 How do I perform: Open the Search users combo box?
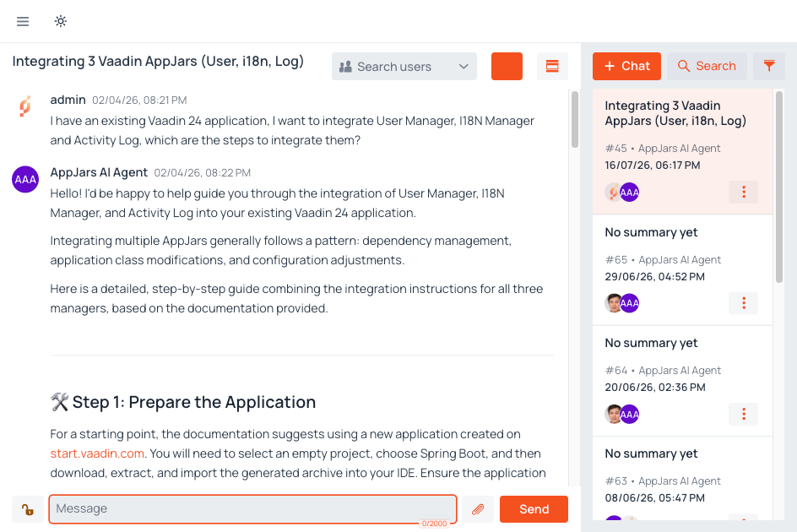click(x=404, y=66)
